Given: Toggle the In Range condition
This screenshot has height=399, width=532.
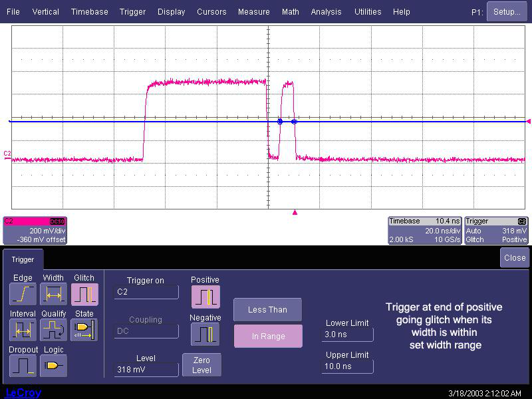Looking at the screenshot, I should tap(267, 336).
